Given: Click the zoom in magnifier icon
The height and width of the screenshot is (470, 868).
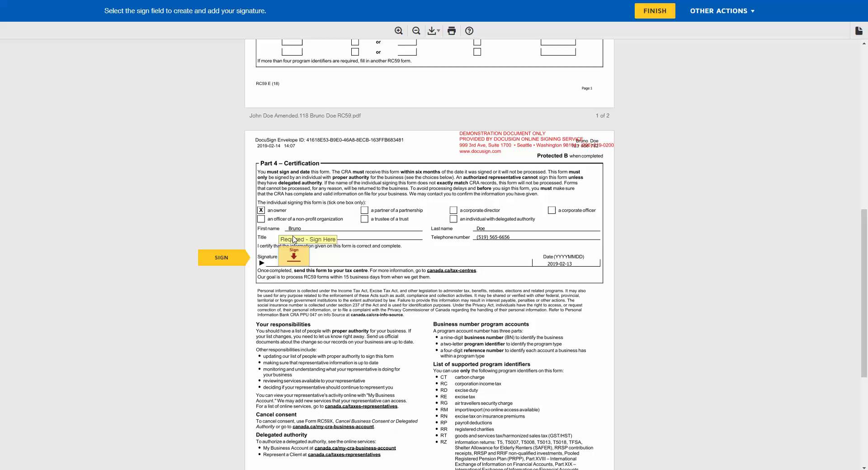Looking at the screenshot, I should click(398, 31).
